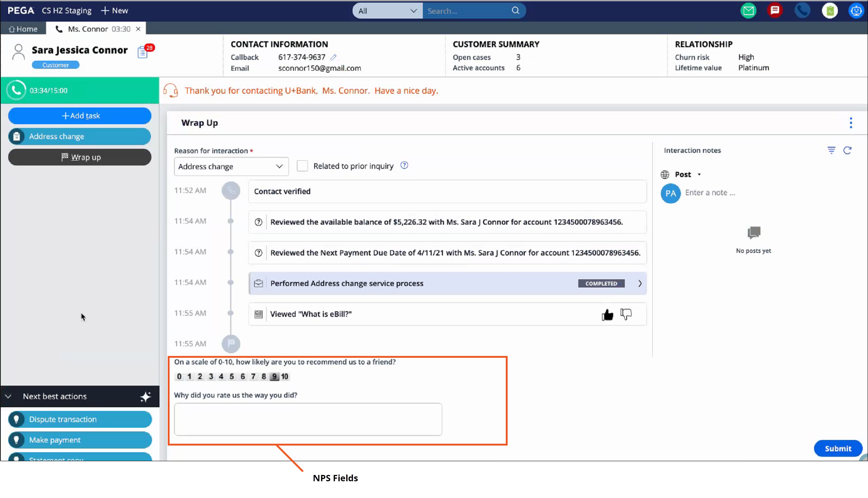Click the rating reason text box
This screenshot has height=498, width=868.
click(308, 419)
